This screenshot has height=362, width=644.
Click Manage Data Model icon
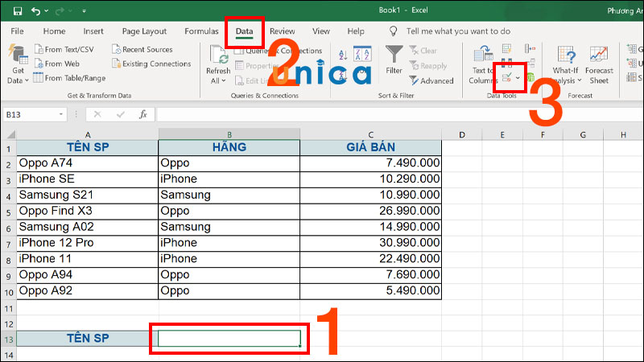coord(530,77)
